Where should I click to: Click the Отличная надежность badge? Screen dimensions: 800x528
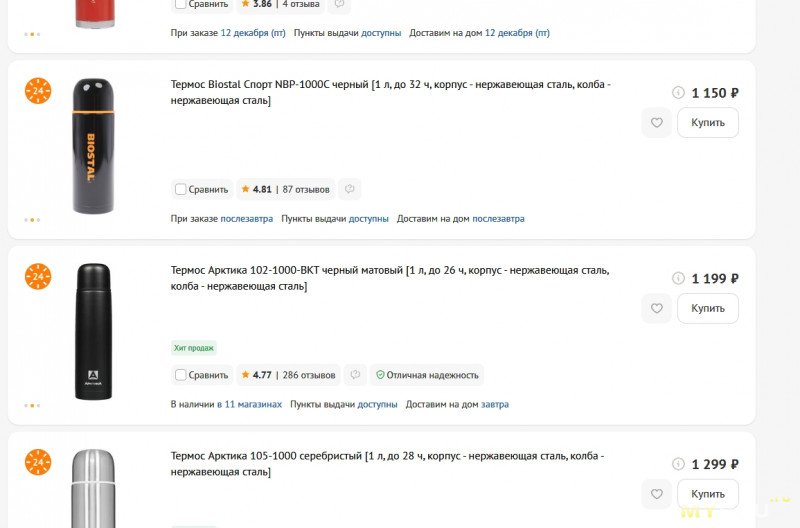click(x=426, y=375)
